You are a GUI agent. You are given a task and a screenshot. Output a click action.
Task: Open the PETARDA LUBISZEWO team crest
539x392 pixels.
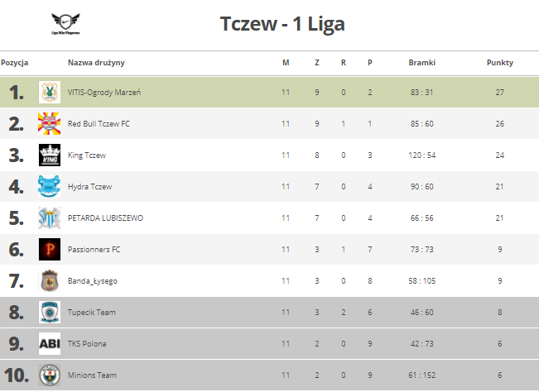(x=50, y=218)
